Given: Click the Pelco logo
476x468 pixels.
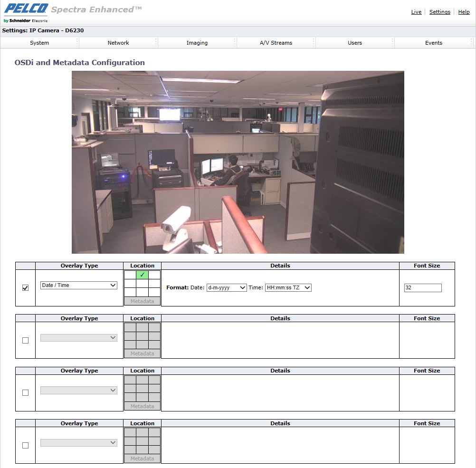Looking at the screenshot, I should [26, 10].
